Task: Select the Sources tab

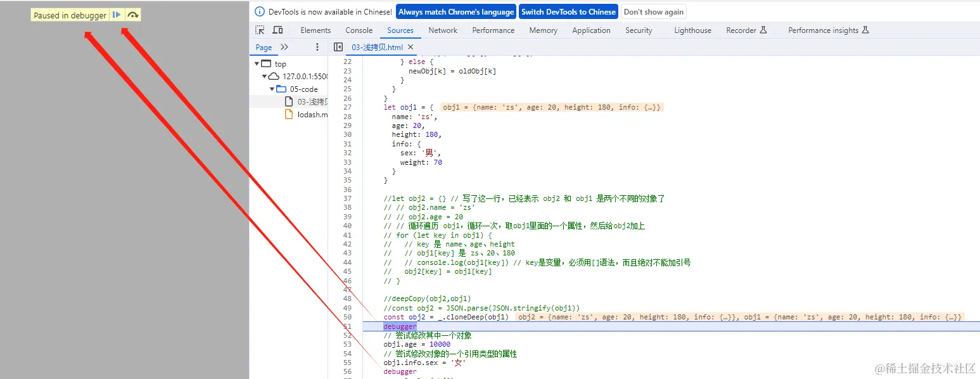Action: [400, 30]
